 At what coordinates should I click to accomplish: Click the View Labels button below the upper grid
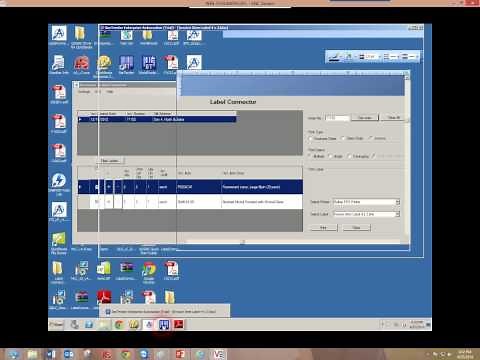(x=110, y=161)
